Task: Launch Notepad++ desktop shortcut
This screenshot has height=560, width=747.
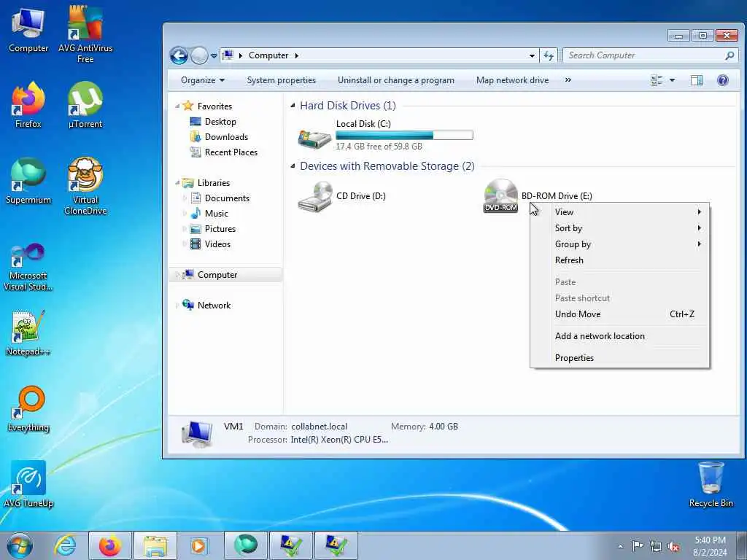Action: click(x=28, y=333)
